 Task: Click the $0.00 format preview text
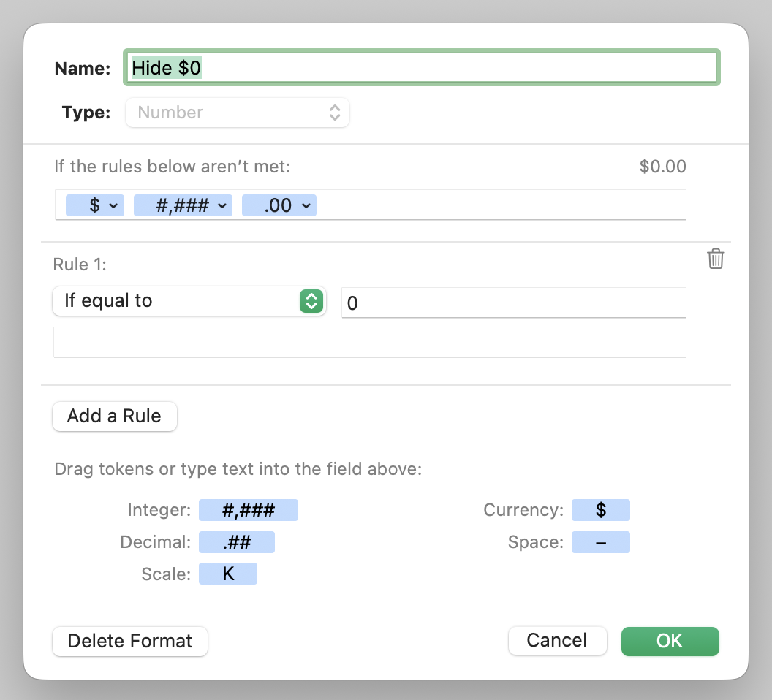coord(662,167)
